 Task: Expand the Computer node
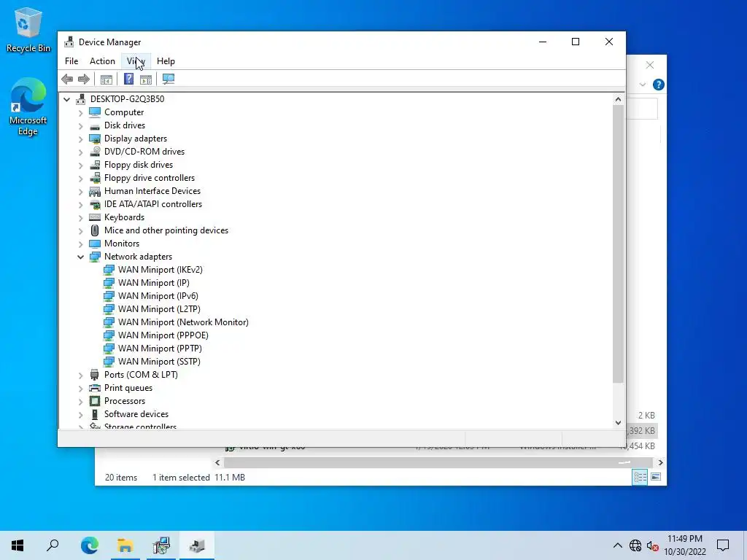(80, 113)
